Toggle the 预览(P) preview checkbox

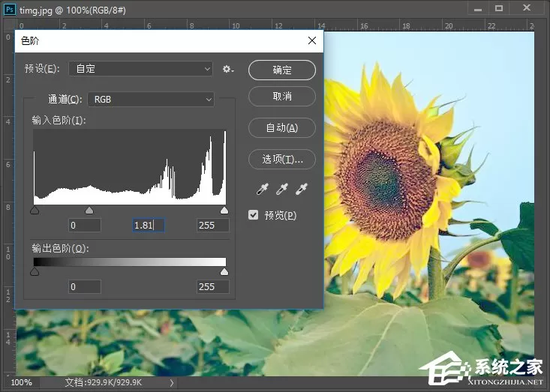coord(253,215)
